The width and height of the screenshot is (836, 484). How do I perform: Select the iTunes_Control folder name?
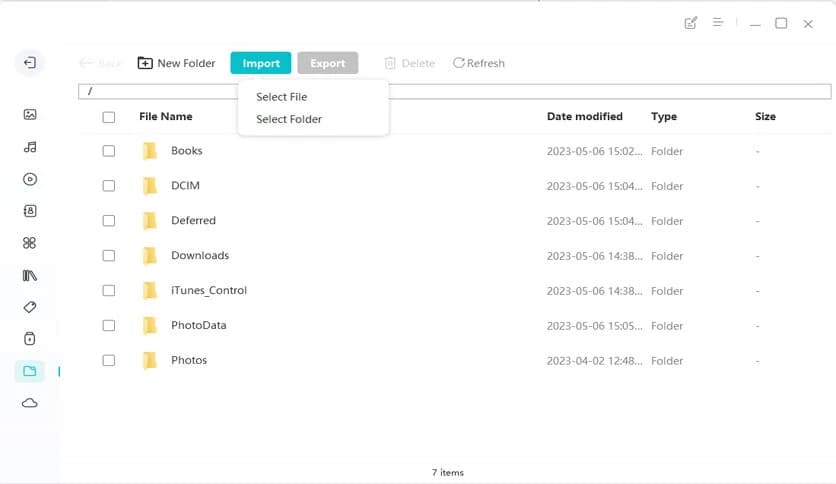point(209,291)
